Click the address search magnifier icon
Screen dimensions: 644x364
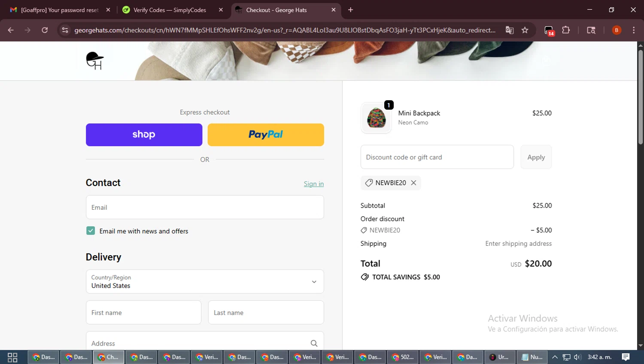[314, 343]
